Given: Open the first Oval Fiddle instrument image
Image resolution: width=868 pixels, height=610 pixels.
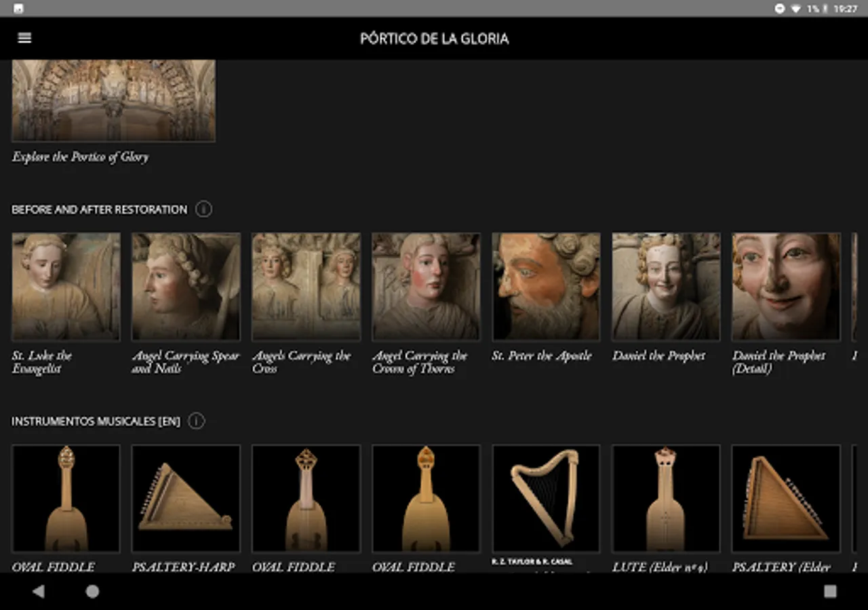Looking at the screenshot, I should tap(66, 498).
